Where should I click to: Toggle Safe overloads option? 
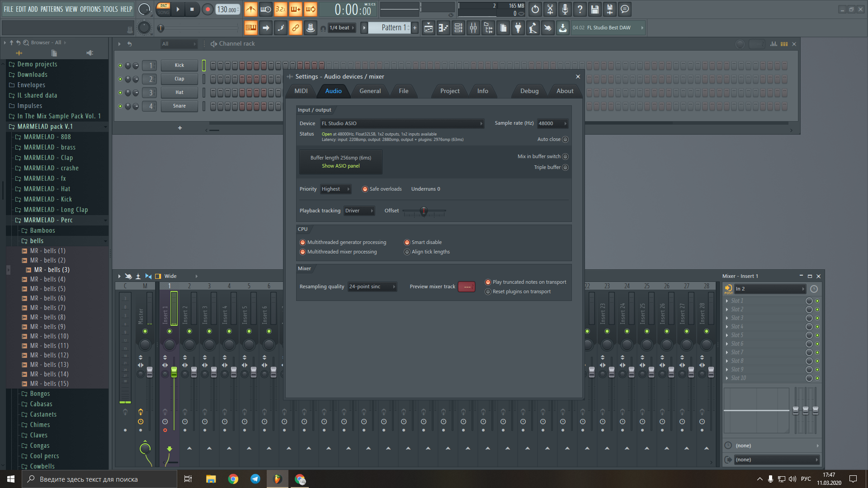(x=365, y=189)
